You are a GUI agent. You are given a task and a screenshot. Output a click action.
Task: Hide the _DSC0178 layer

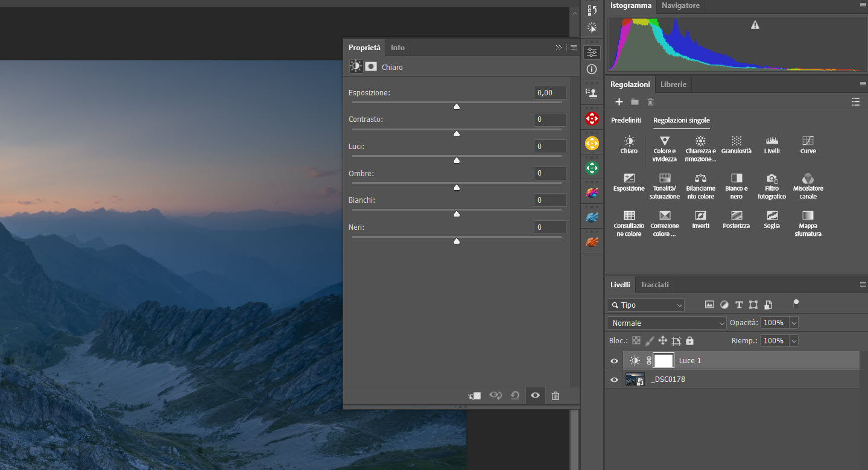click(x=614, y=379)
